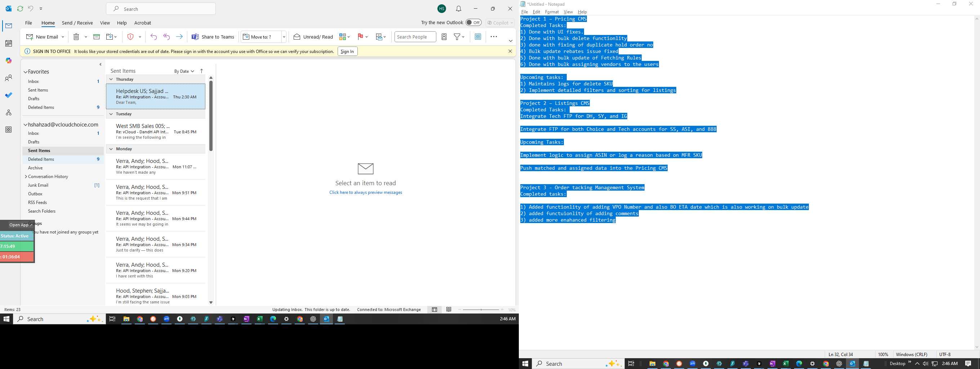The image size is (980, 369).
Task: Click Unread/Read toggle button
Action: (313, 37)
